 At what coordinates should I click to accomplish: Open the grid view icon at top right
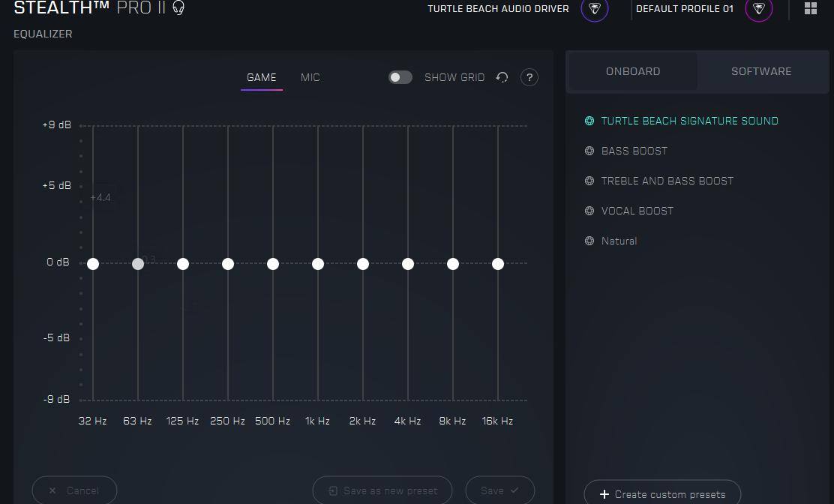point(810,8)
